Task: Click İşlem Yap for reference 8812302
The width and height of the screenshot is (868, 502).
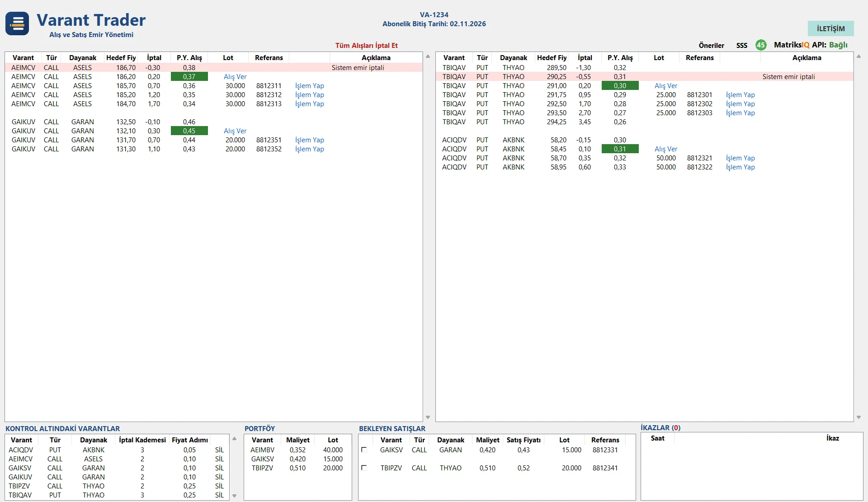Action: (740, 103)
